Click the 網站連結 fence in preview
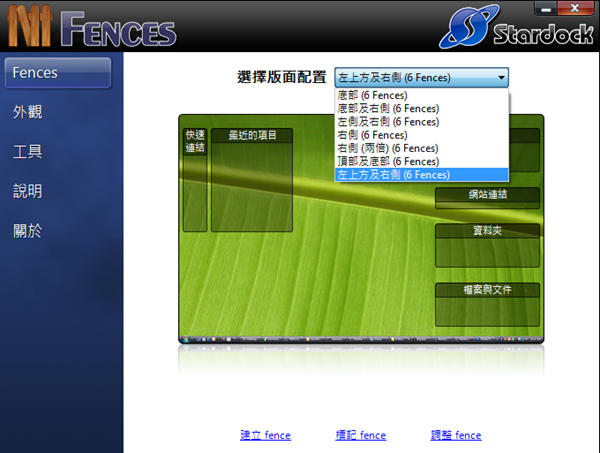The height and width of the screenshot is (453, 600). 487,198
